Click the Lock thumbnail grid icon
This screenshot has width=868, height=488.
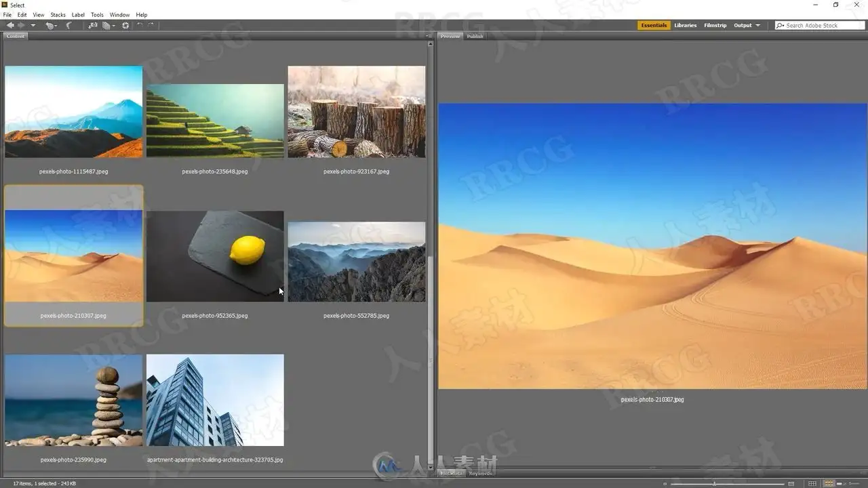(812, 483)
